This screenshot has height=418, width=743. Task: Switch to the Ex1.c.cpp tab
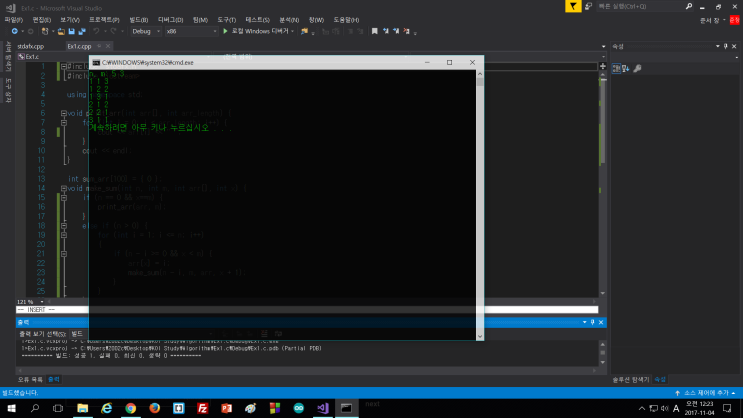[79, 46]
